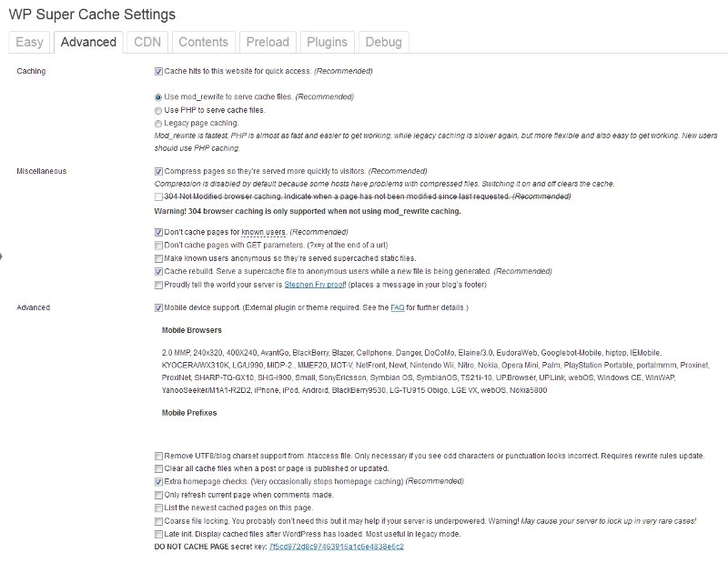Go to the Preload tab
This screenshot has height=563, width=728.
click(x=268, y=42)
